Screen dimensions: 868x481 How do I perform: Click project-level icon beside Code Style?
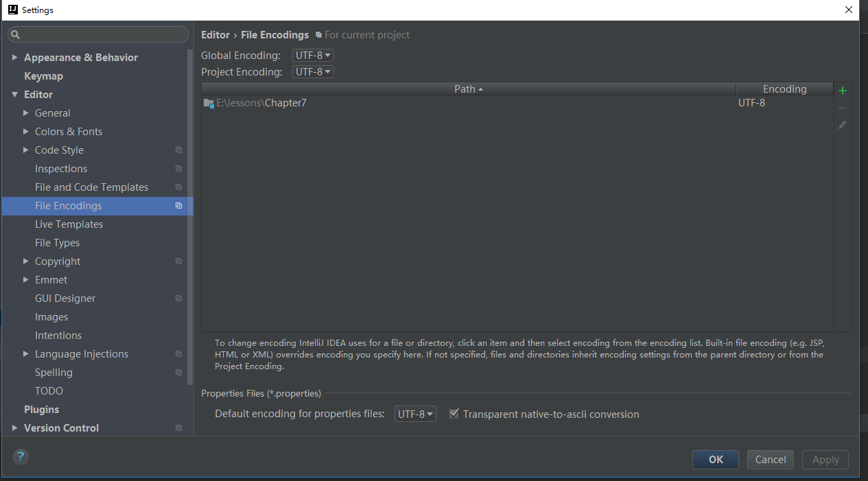178,150
